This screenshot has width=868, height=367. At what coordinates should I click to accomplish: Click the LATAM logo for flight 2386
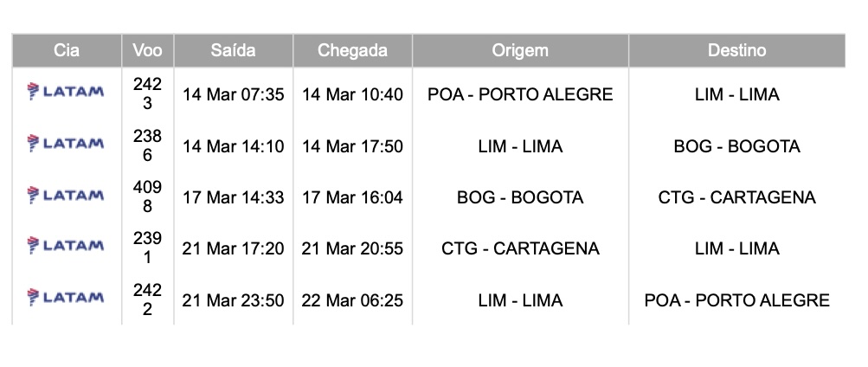click(66, 144)
